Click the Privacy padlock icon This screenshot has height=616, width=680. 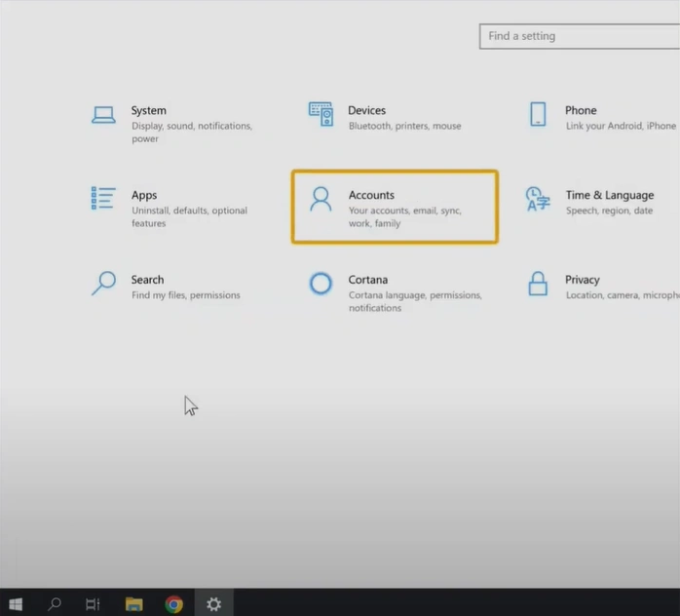click(x=538, y=284)
